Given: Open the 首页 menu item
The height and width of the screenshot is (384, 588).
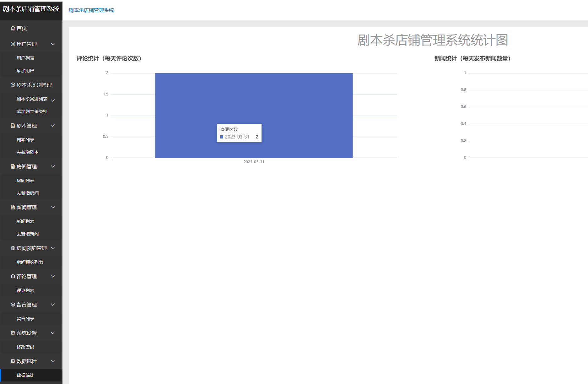Looking at the screenshot, I should (22, 28).
